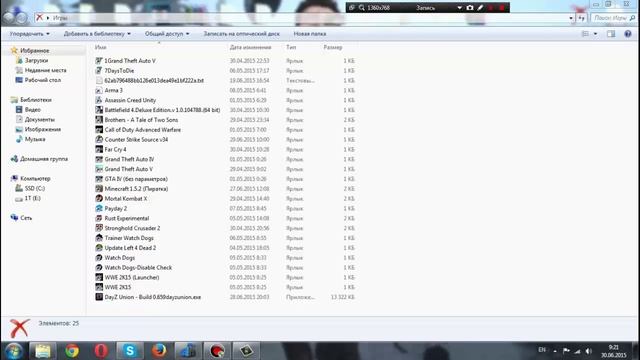Screen dimensions: 640x360
Task: Open Firefox from the taskbar
Action: click(x=159, y=351)
